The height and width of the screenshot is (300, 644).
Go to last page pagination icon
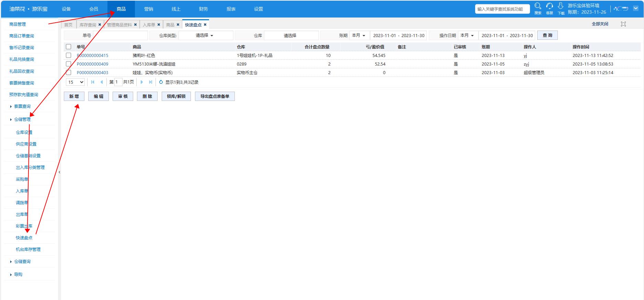[150, 82]
